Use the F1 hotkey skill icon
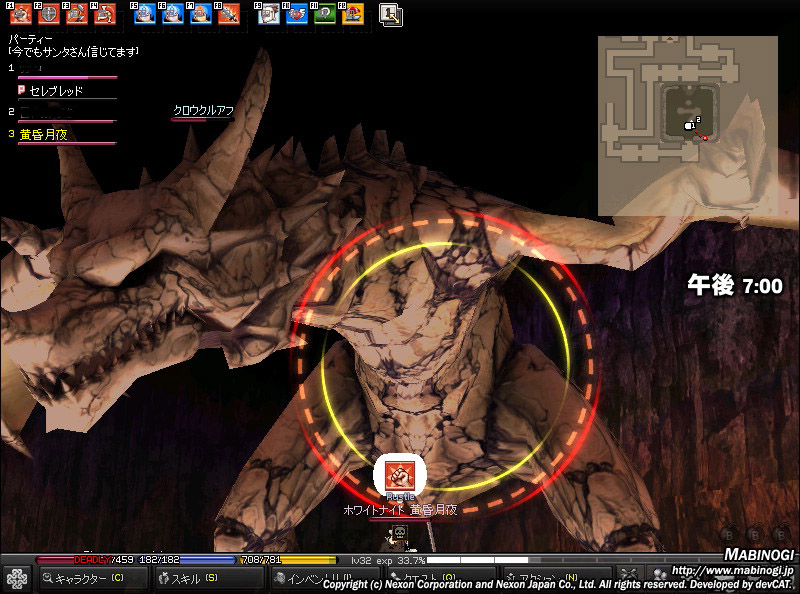The height and width of the screenshot is (594, 800). [21, 14]
